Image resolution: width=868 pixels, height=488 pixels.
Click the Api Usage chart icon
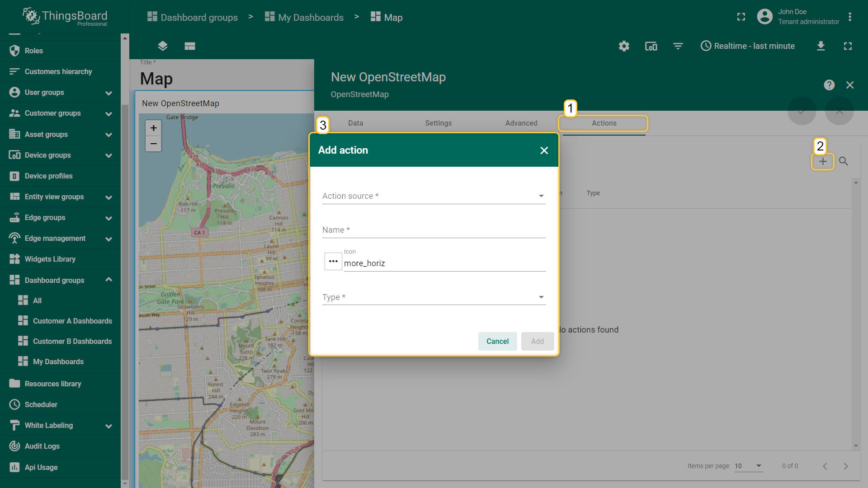[14, 467]
